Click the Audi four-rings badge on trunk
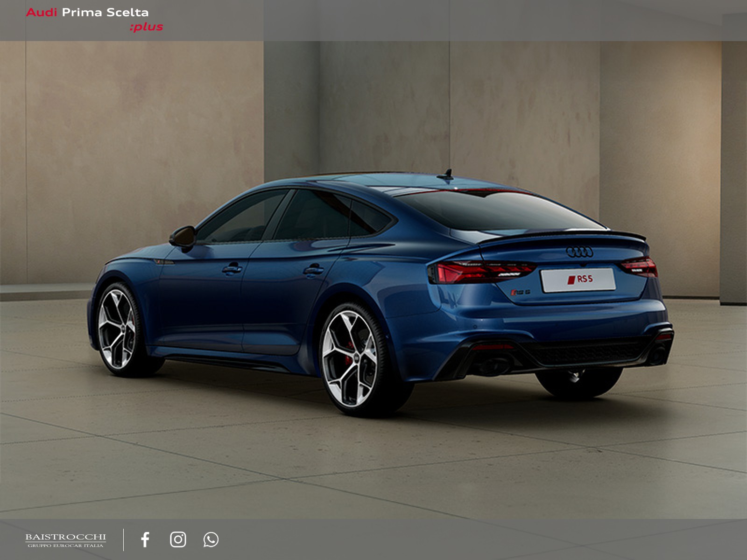The height and width of the screenshot is (560, 747). coord(579,252)
